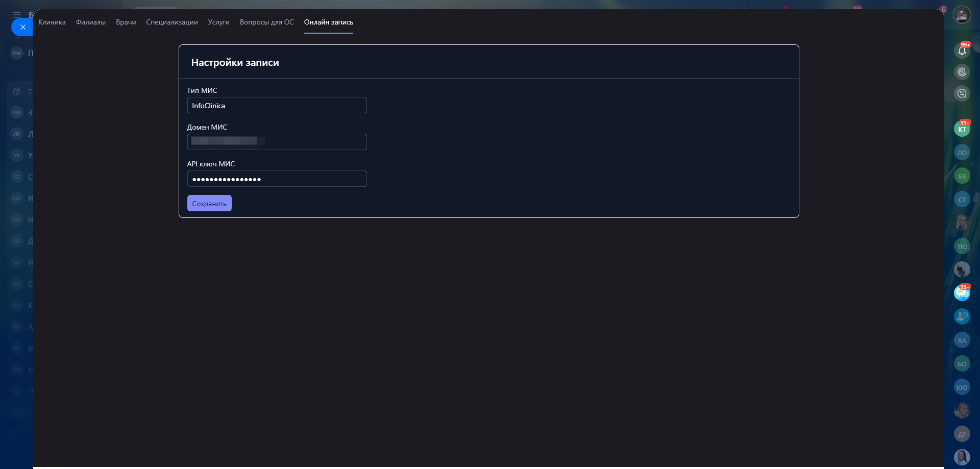Open the ХА contact avatar

(x=962, y=340)
